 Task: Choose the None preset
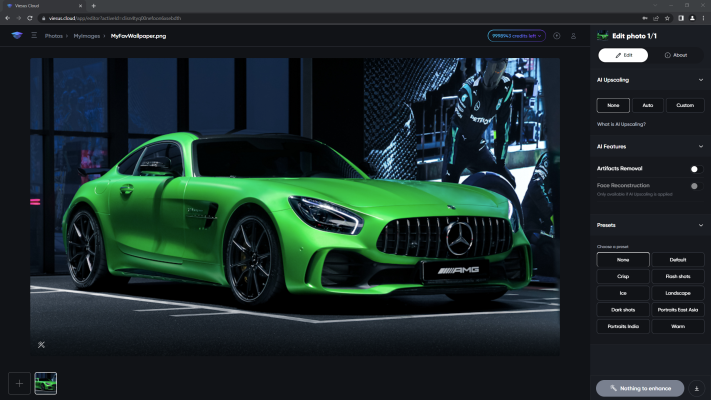tap(623, 260)
